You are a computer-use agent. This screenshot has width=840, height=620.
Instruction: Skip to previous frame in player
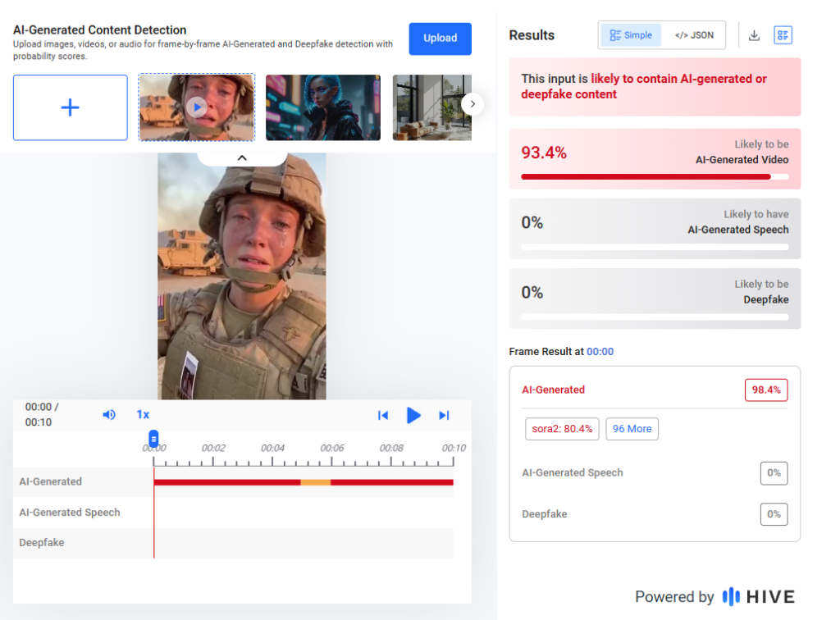382,415
